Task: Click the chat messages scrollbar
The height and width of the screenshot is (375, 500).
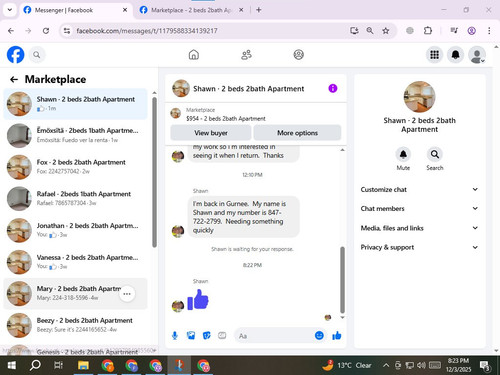Action: [x=342, y=280]
